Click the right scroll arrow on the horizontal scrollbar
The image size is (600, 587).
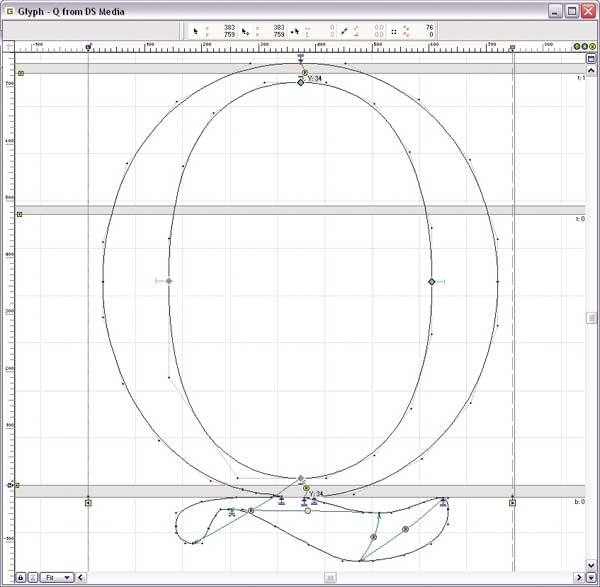(579, 577)
